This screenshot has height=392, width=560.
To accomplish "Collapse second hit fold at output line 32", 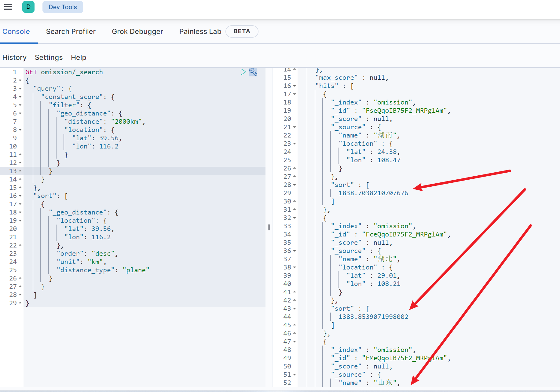I will 295,218.
